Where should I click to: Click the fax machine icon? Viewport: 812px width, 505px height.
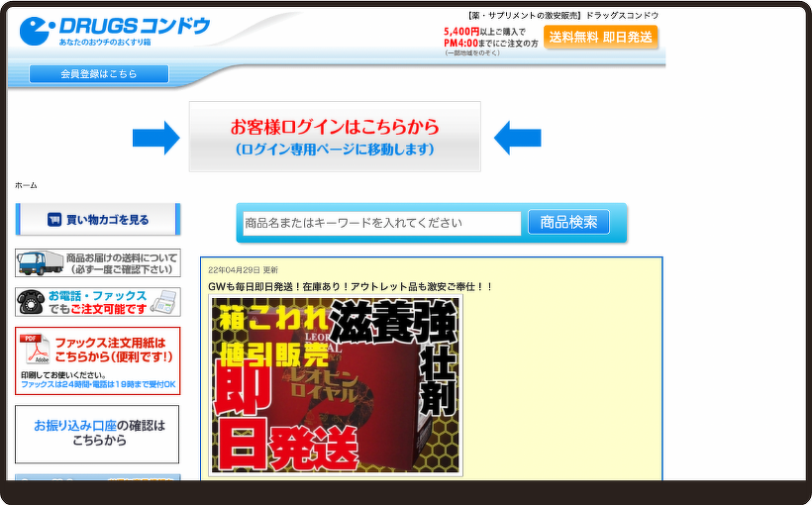tap(164, 301)
